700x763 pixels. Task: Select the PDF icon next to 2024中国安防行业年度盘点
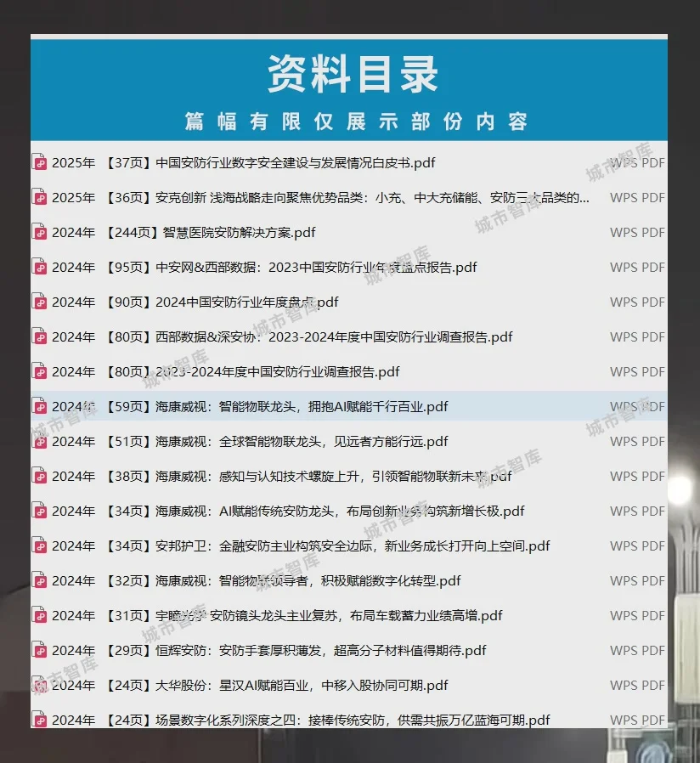[39, 302]
